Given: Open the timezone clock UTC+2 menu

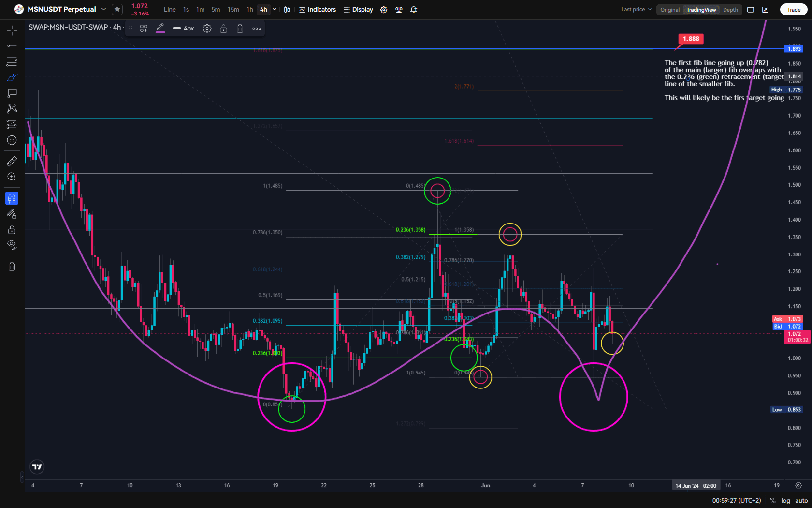Looking at the screenshot, I should 736,500.
